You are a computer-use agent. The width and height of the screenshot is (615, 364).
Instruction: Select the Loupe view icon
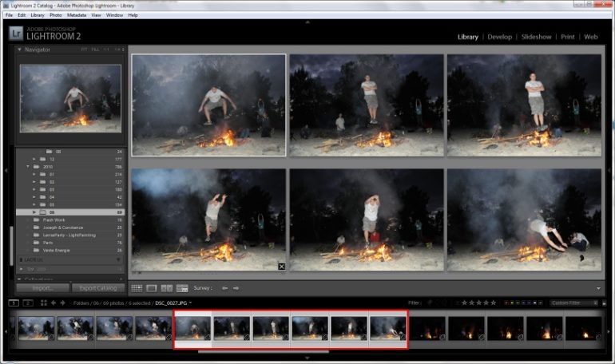pyautogui.click(x=152, y=288)
